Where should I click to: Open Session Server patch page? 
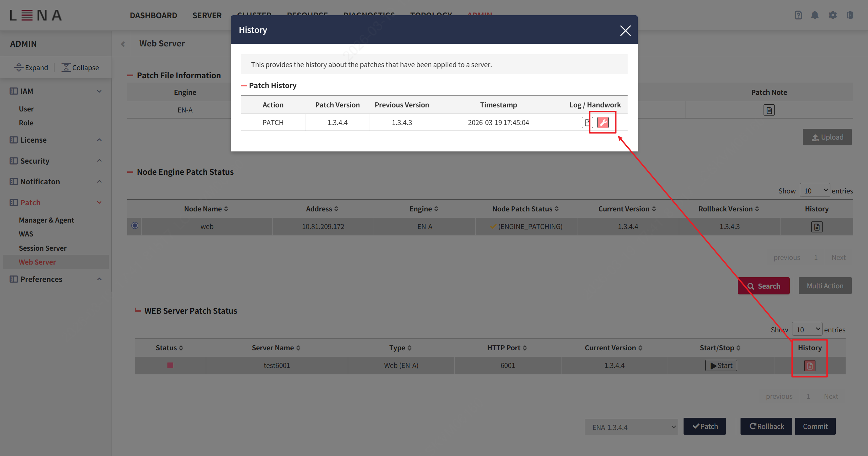pos(43,248)
